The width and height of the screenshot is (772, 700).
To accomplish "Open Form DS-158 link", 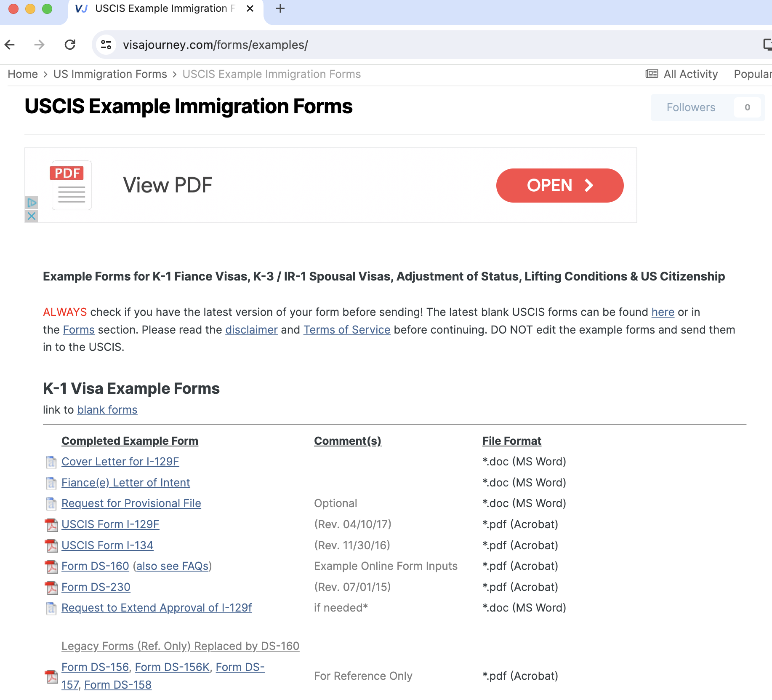I will pyautogui.click(x=118, y=685).
